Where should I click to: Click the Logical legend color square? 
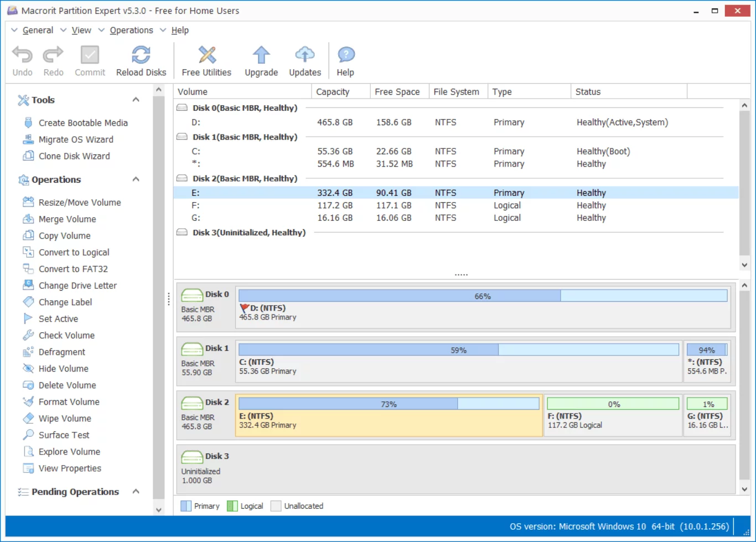[233, 505]
